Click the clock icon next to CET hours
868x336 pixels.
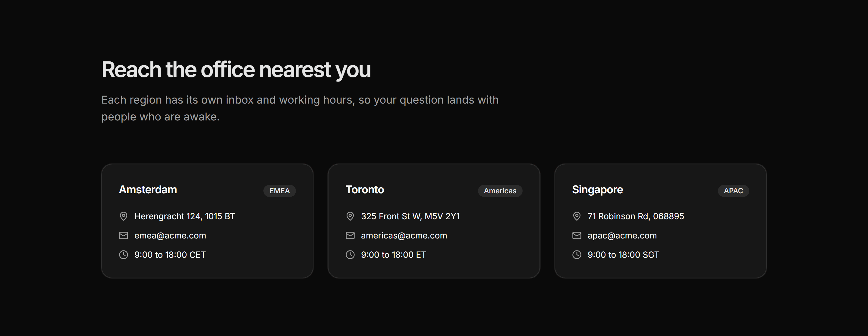pyautogui.click(x=124, y=255)
